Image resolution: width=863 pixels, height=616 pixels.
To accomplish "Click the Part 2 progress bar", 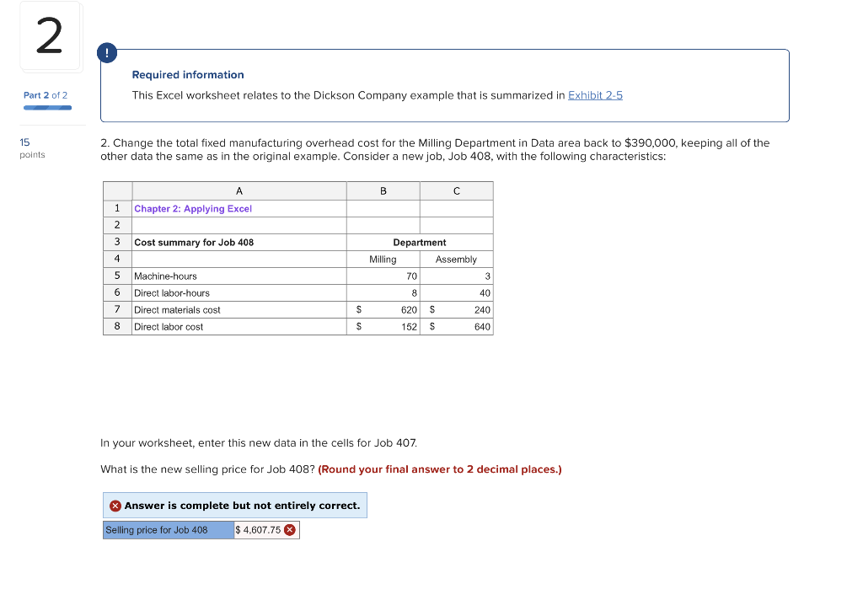I will pos(46,107).
